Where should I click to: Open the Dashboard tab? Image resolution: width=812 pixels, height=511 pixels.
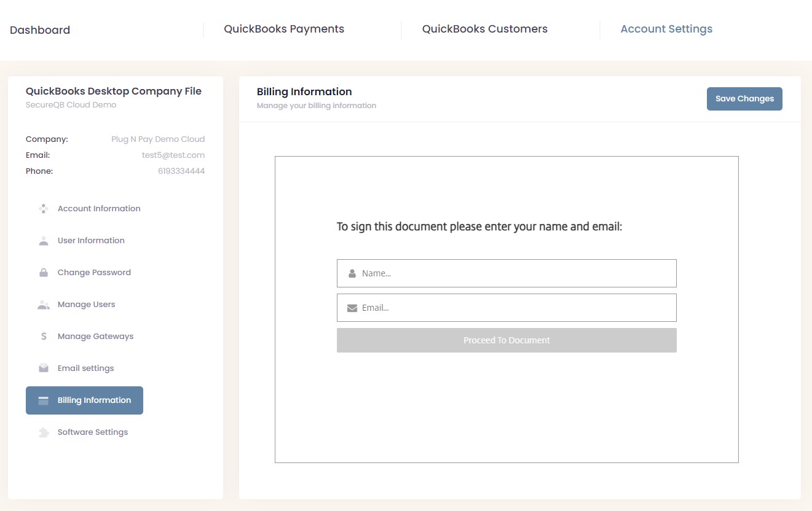[40, 30]
